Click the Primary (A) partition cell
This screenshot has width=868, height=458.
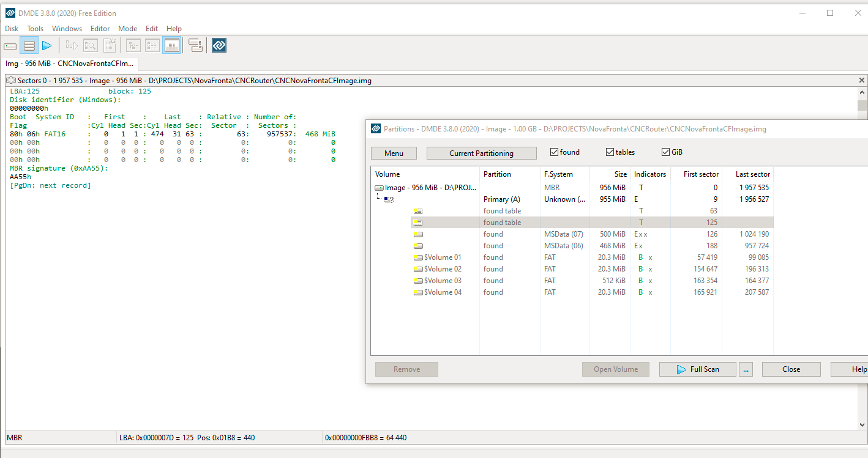502,199
